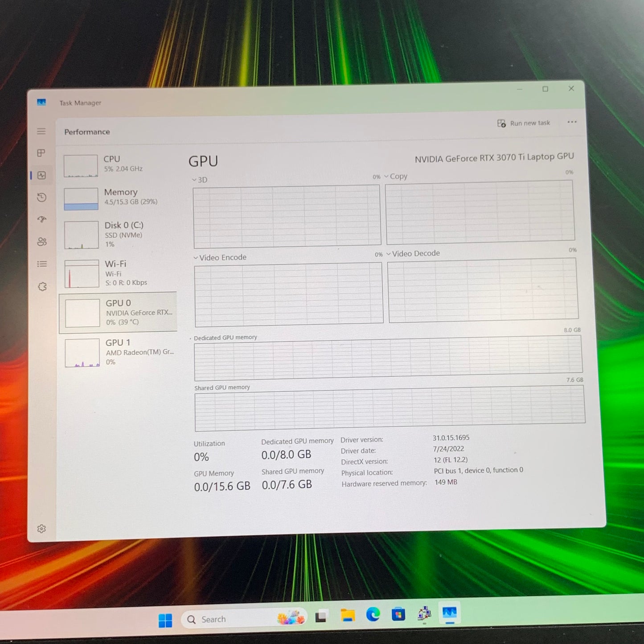Click the Wi-Fi mini graph thumbnail
The height and width of the screenshot is (644, 644).
(x=82, y=274)
